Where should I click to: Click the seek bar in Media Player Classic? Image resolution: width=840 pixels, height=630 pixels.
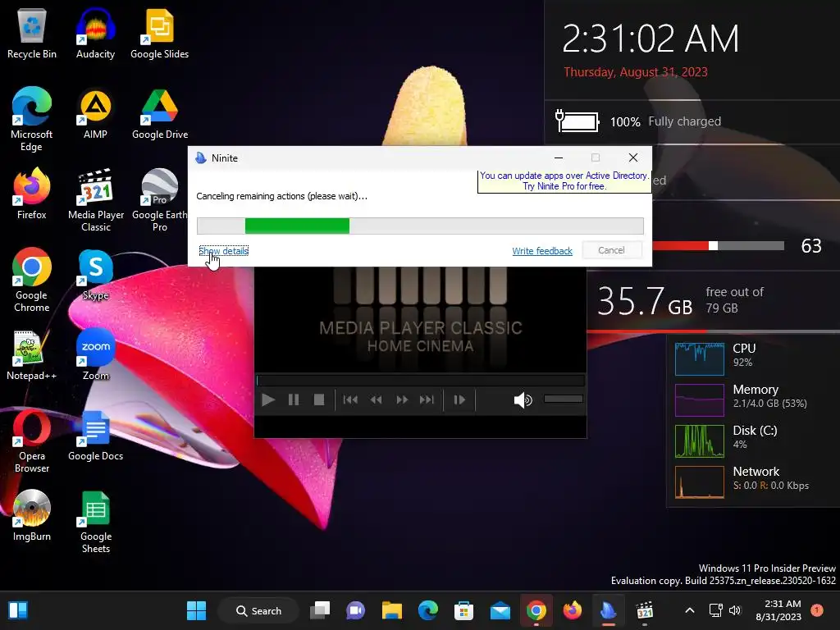pyautogui.click(x=421, y=381)
